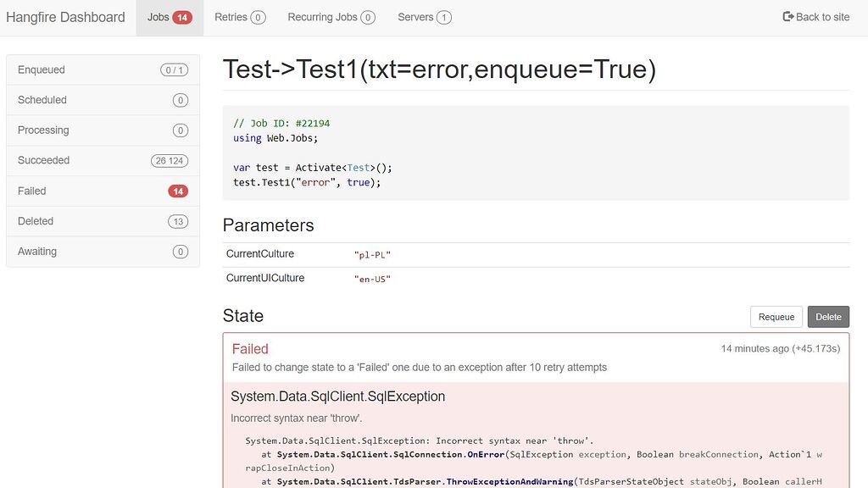This screenshot has height=488, width=868.
Task: Click the Back to site exit icon
Action: pos(787,17)
